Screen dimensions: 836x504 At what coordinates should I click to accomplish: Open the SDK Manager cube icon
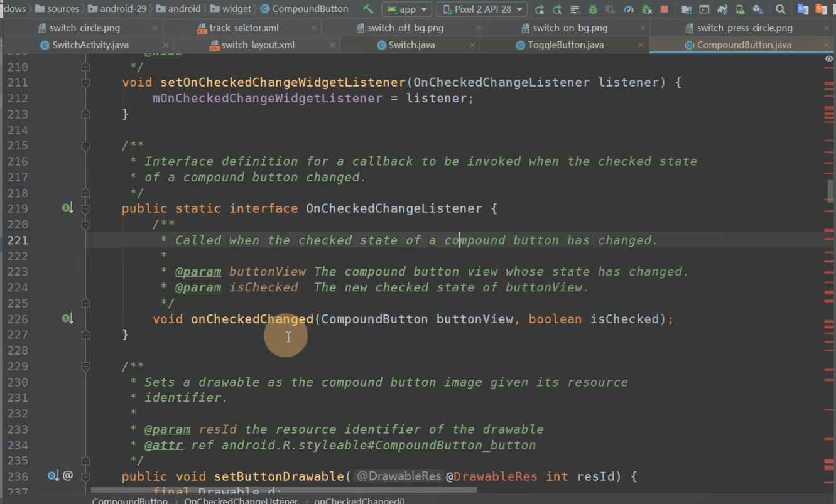point(758,9)
